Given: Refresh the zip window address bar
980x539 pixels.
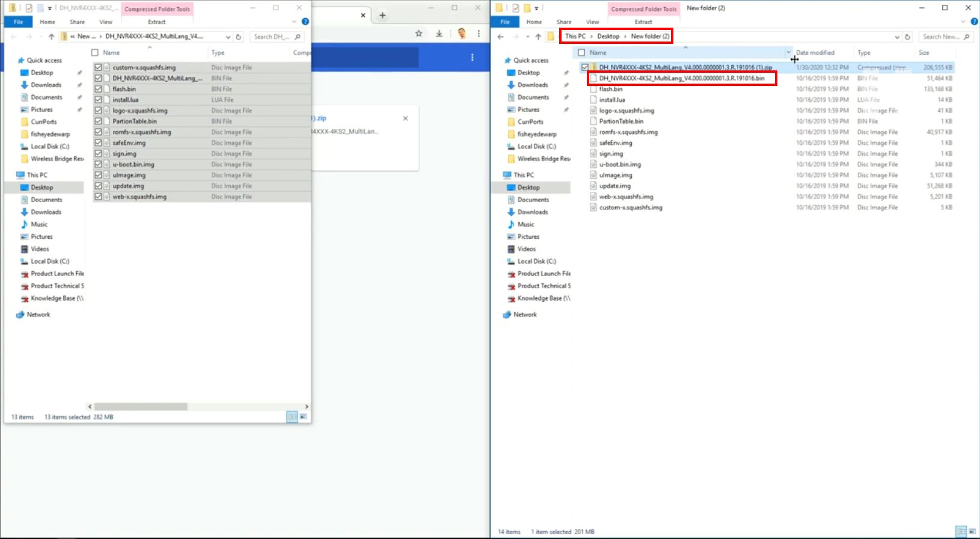Looking at the screenshot, I should click(238, 37).
